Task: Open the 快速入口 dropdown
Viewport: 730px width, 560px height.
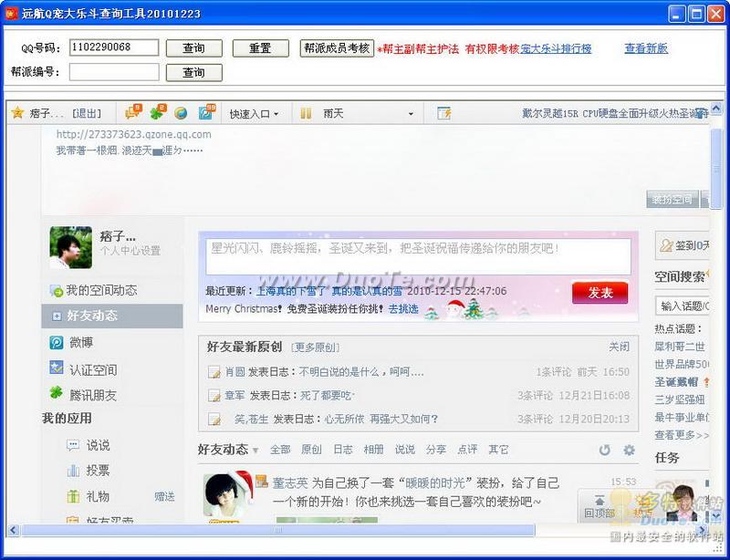Action: click(x=254, y=114)
